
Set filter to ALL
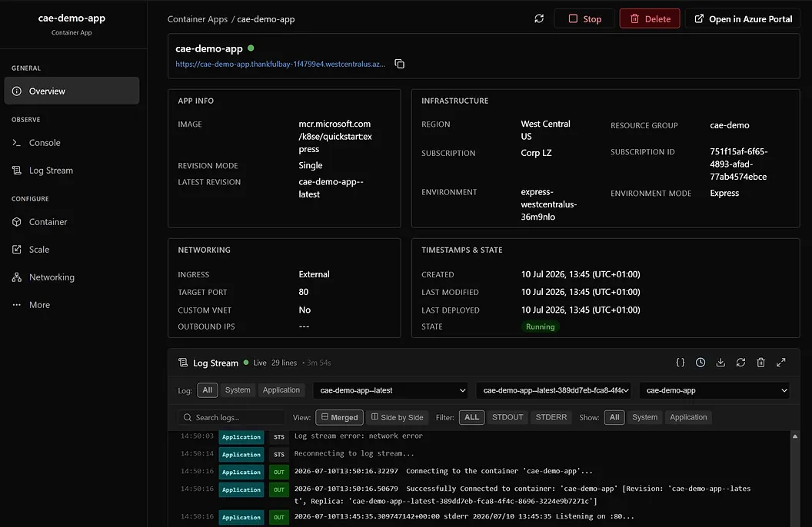pyautogui.click(x=472, y=417)
